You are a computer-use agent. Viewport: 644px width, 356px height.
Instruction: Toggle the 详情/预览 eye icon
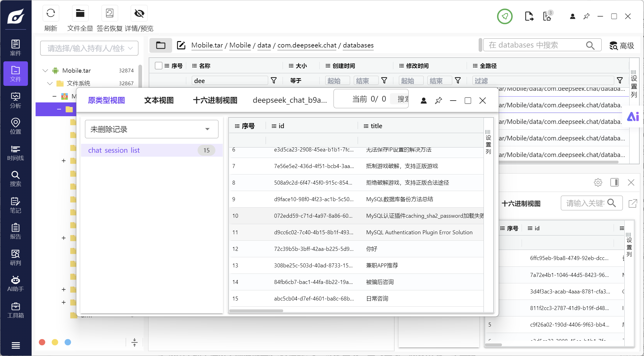139,13
